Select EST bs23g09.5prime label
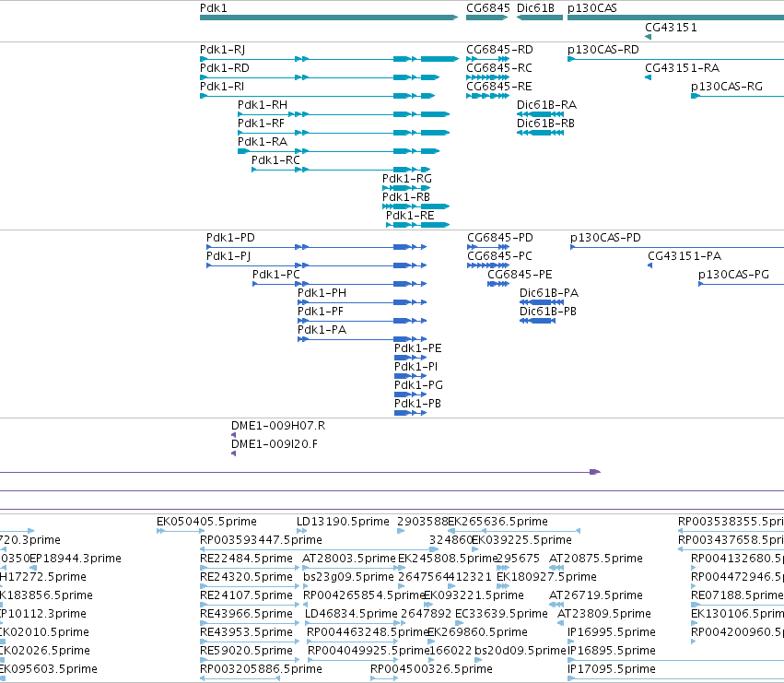 click(348, 577)
